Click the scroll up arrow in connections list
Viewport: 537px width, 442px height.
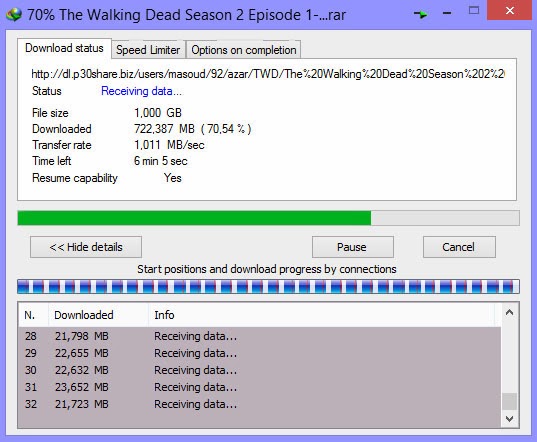pyautogui.click(x=510, y=312)
